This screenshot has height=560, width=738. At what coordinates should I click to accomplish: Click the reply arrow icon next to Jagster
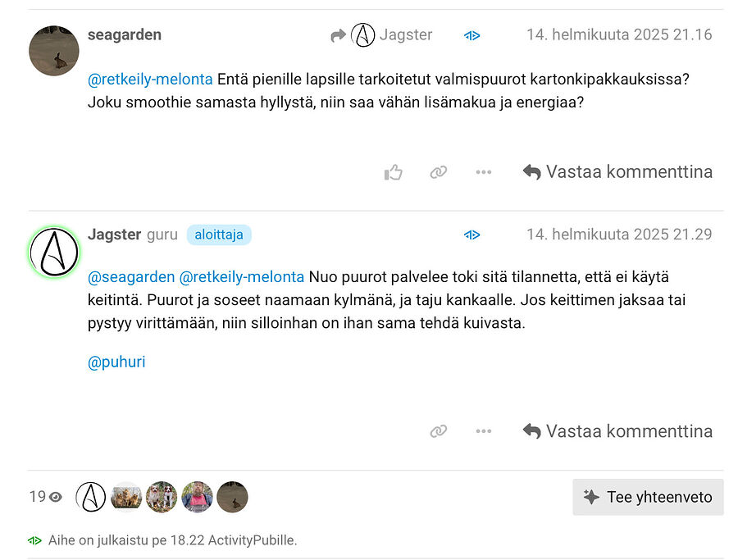click(337, 34)
